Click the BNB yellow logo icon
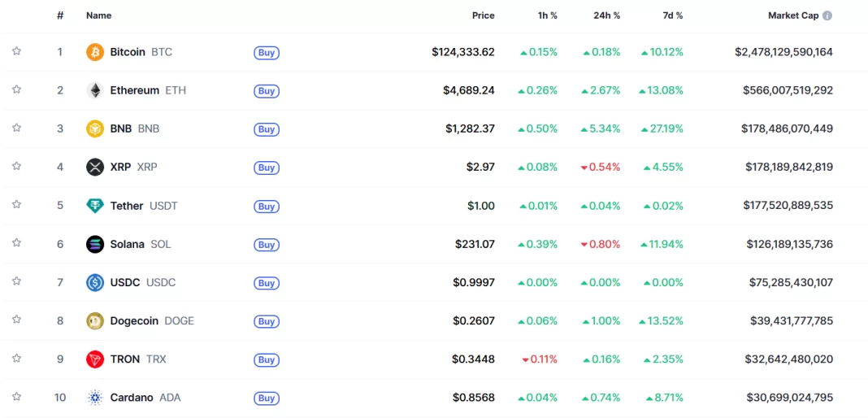Screen dimensions: 868x418 point(95,128)
